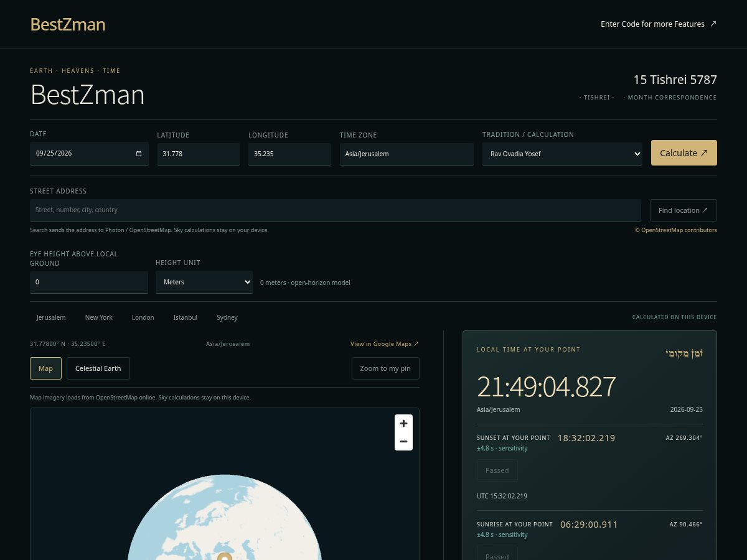
Task: Open OpenStreetMap contributors link
Action: click(676, 230)
